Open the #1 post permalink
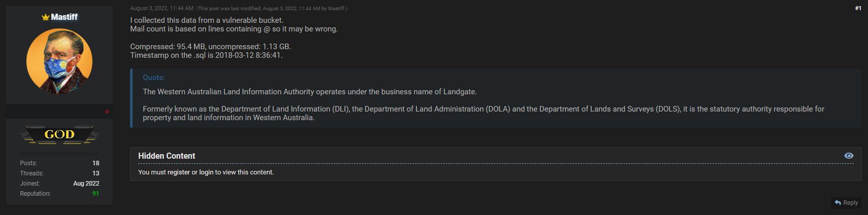The width and height of the screenshot is (868, 215). point(858,8)
